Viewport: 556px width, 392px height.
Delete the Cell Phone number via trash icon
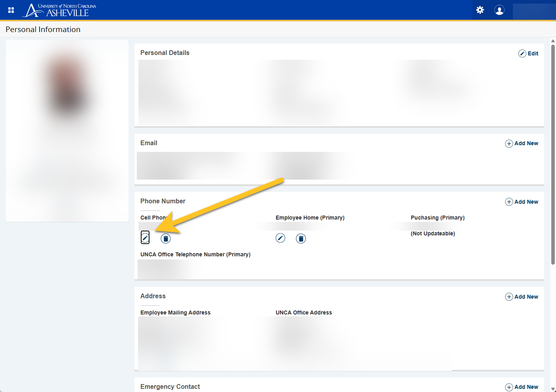point(166,239)
